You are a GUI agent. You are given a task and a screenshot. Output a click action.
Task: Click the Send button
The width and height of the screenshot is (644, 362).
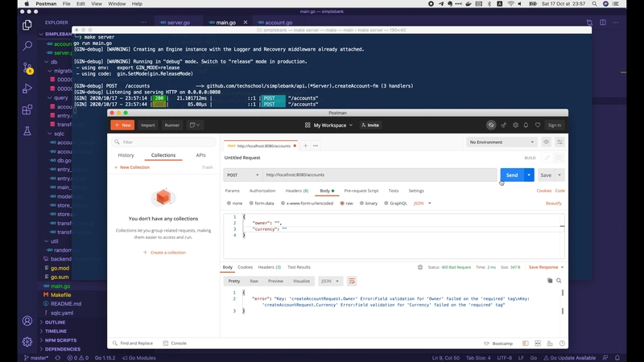(511, 175)
